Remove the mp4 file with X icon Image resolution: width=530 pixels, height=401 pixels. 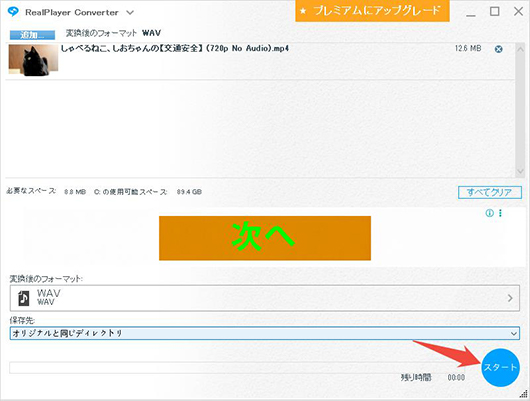pyautogui.click(x=498, y=49)
